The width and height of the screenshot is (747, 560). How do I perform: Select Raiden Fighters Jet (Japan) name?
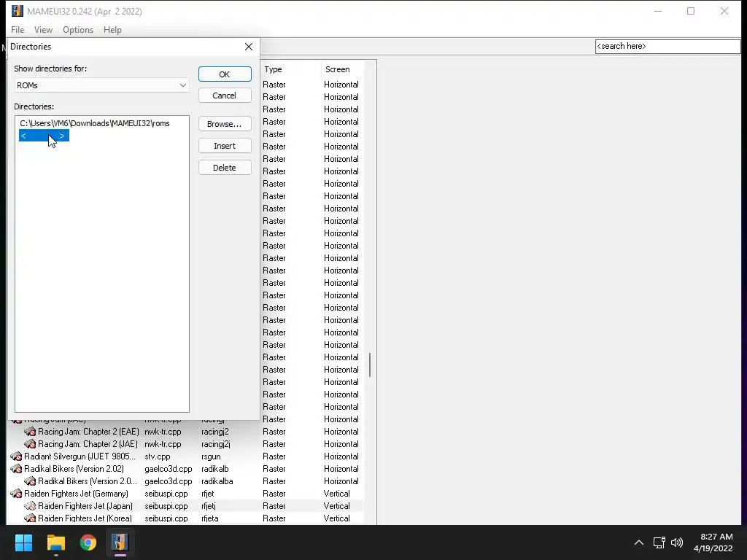point(85,506)
